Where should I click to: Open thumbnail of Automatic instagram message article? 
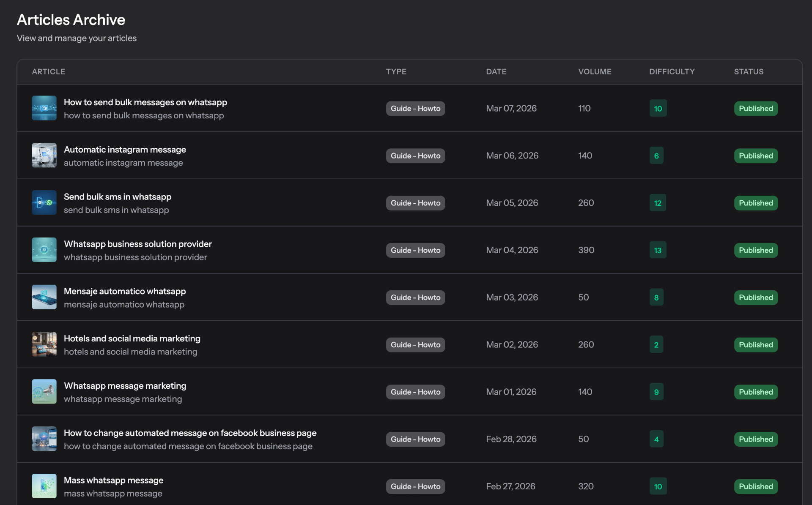coord(44,156)
